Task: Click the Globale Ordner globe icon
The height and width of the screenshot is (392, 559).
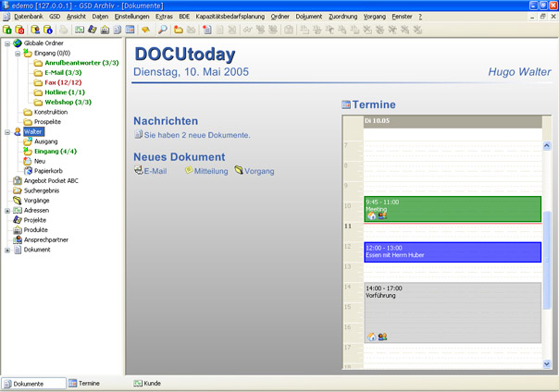Action: [18, 43]
